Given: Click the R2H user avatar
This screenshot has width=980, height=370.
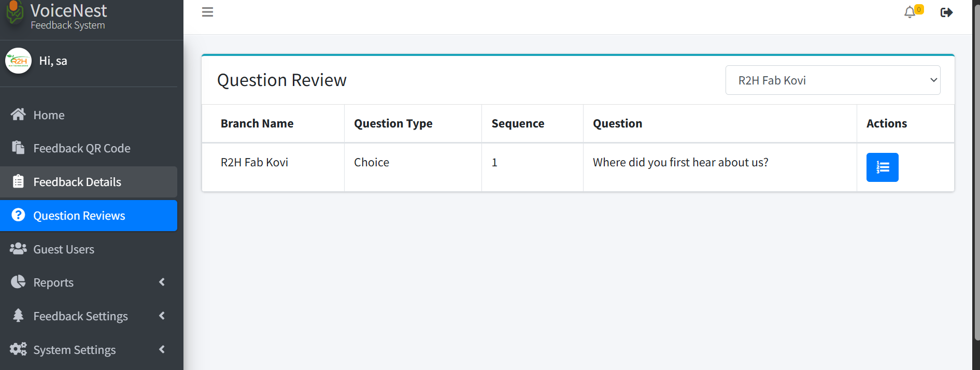Looking at the screenshot, I should (x=18, y=61).
